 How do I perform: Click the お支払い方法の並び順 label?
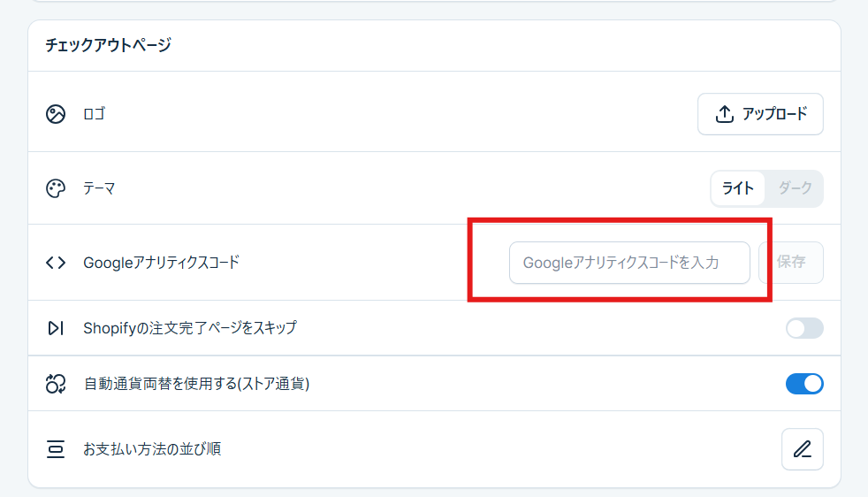pos(152,449)
